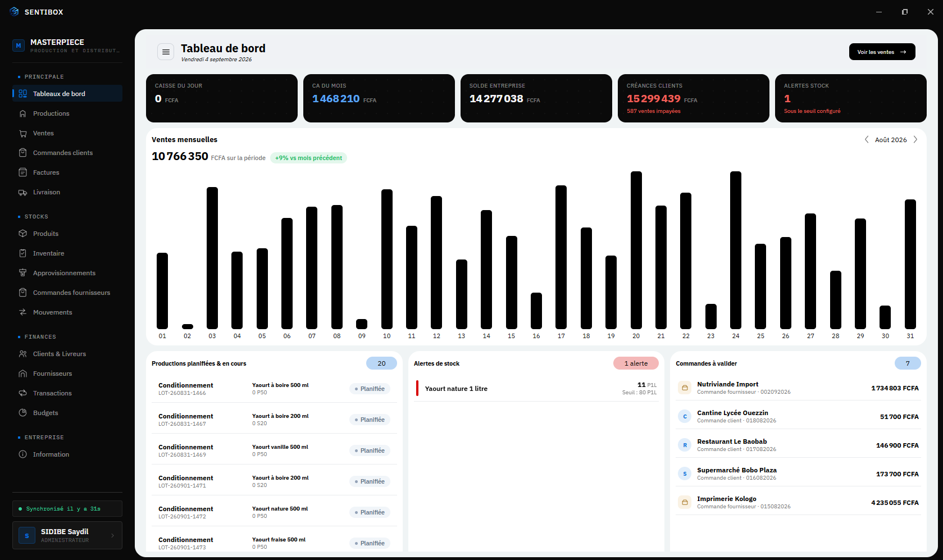Image resolution: width=943 pixels, height=560 pixels.
Task: Click the Budgets pie chart icon
Action: pyautogui.click(x=23, y=413)
